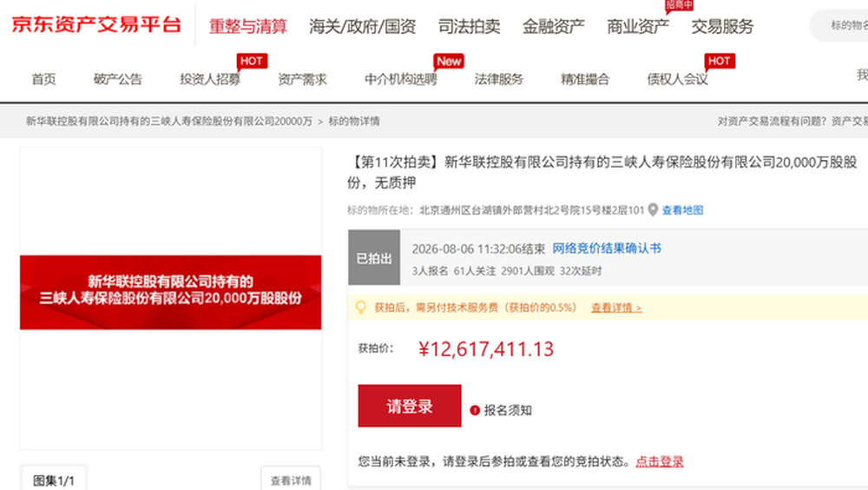Screen dimensions: 868x490
Task: Go to 司法拍卖 section
Action: 469,26
